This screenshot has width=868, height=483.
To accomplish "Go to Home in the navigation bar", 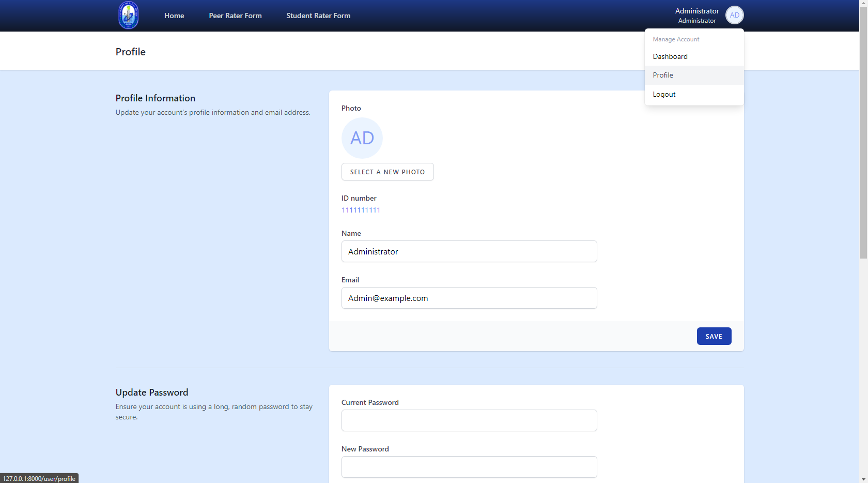I will tap(174, 16).
